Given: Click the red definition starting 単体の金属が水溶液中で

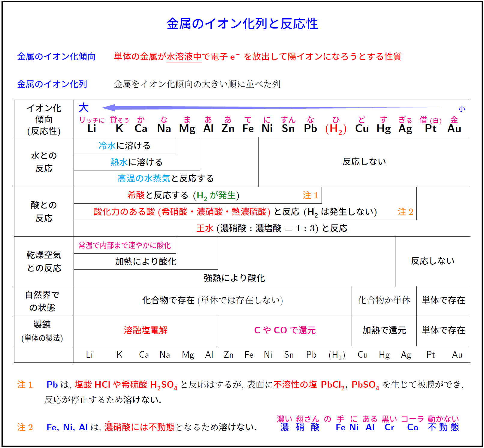Looking at the screenshot, I should pos(258,56).
